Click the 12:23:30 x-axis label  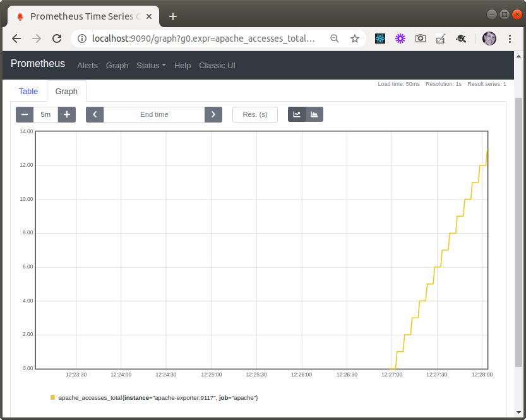76,375
